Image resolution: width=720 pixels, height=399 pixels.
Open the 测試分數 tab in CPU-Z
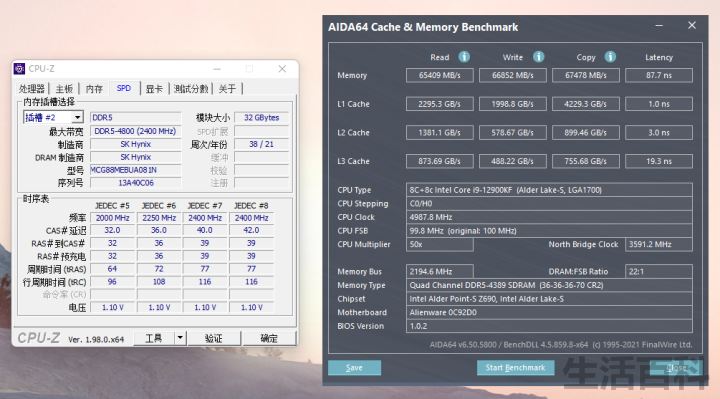click(191, 89)
